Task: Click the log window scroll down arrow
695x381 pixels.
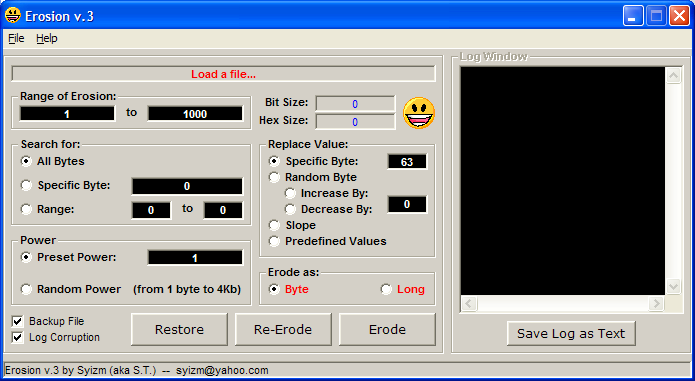Action: click(674, 286)
